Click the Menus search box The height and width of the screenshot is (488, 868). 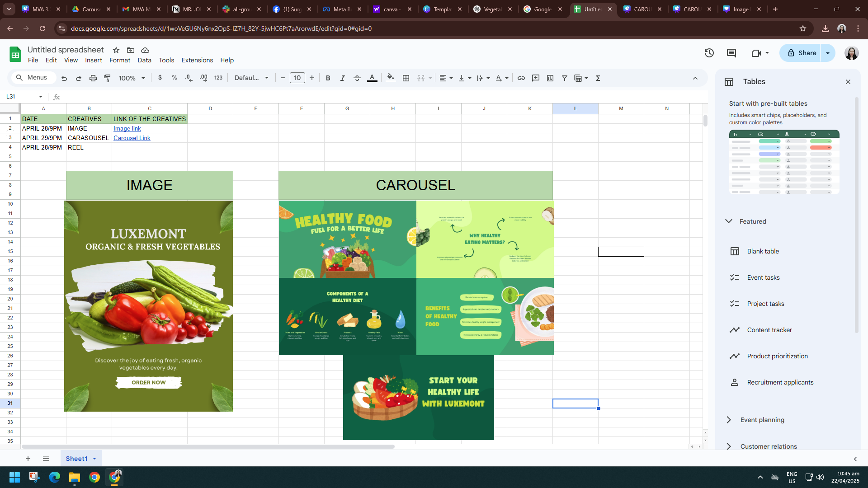33,78
